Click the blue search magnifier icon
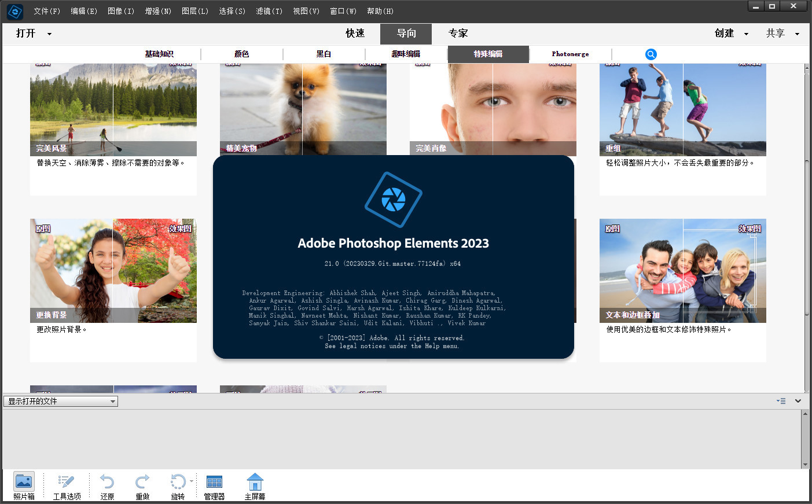The image size is (812, 504). point(651,54)
